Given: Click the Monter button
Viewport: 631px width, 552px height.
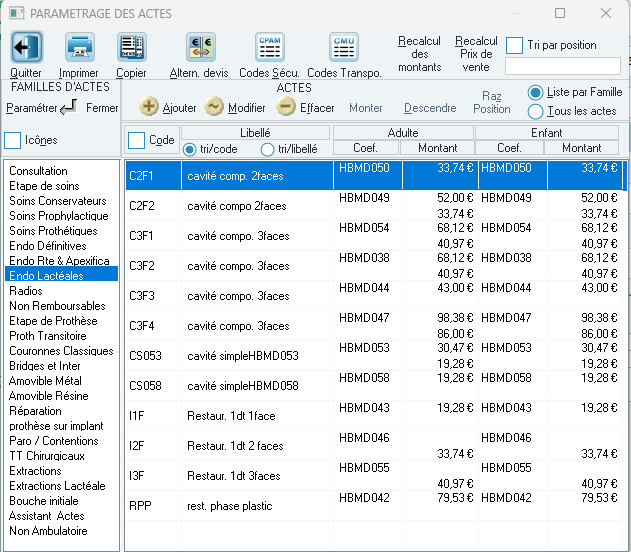Looking at the screenshot, I should pyautogui.click(x=365, y=108).
